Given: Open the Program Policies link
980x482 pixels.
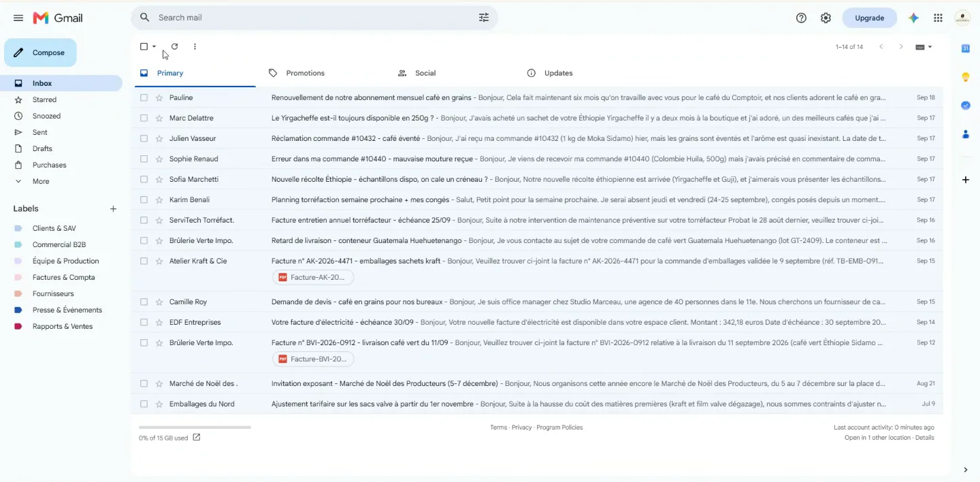Looking at the screenshot, I should tap(559, 428).
